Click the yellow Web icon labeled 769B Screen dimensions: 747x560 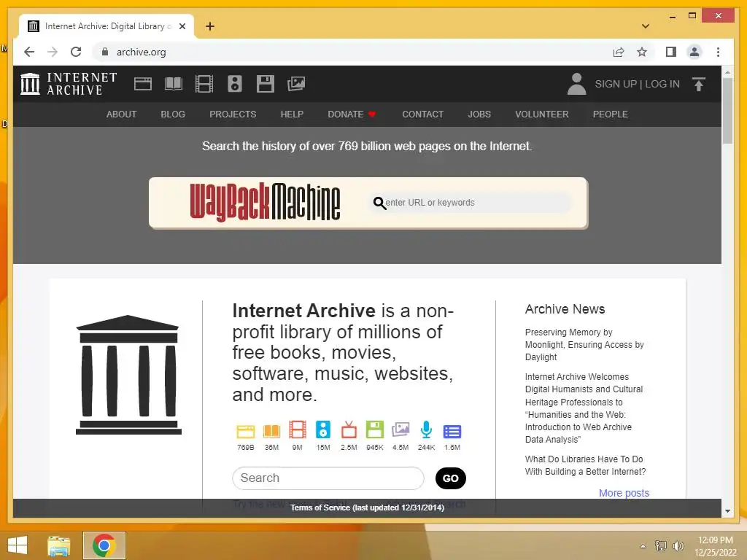[x=246, y=431]
